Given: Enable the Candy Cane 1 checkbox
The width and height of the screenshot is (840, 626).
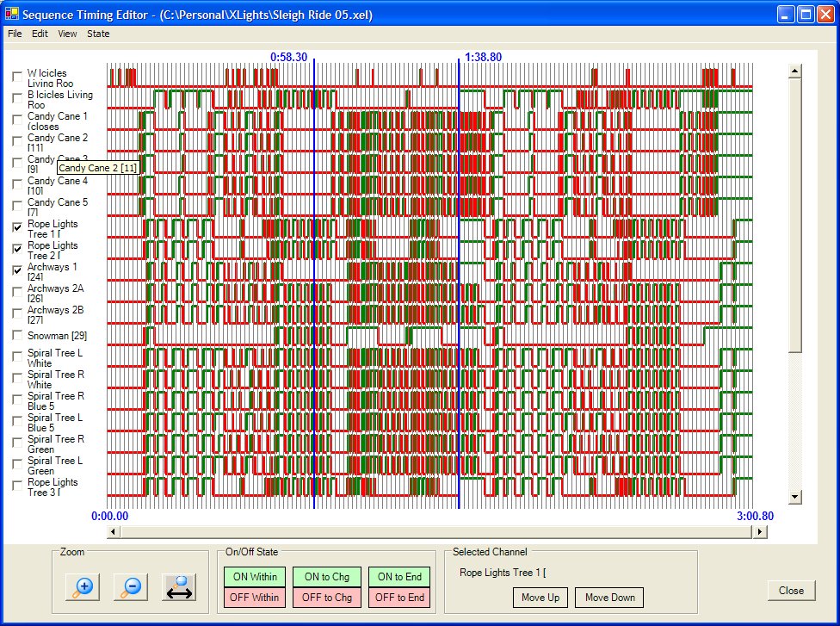Looking at the screenshot, I should point(17,120).
